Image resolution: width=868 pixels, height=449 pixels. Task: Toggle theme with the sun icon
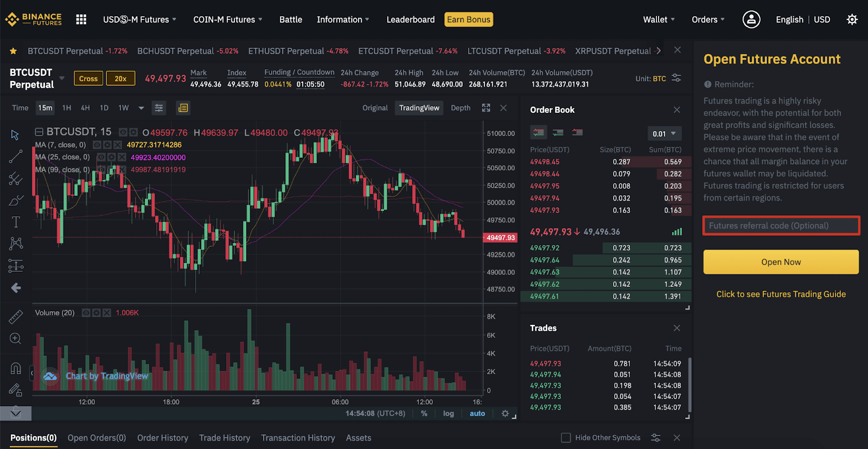pos(852,20)
